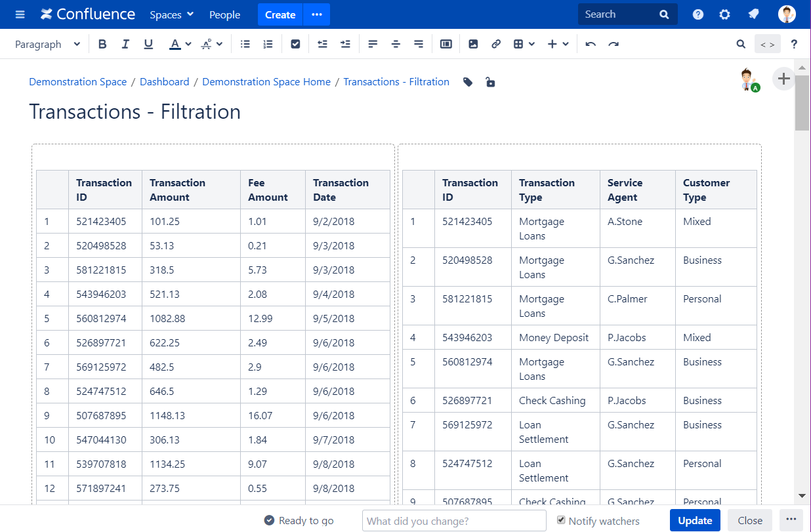Image resolution: width=811 pixels, height=532 pixels.
Task: Open the People menu
Action: [x=224, y=14]
